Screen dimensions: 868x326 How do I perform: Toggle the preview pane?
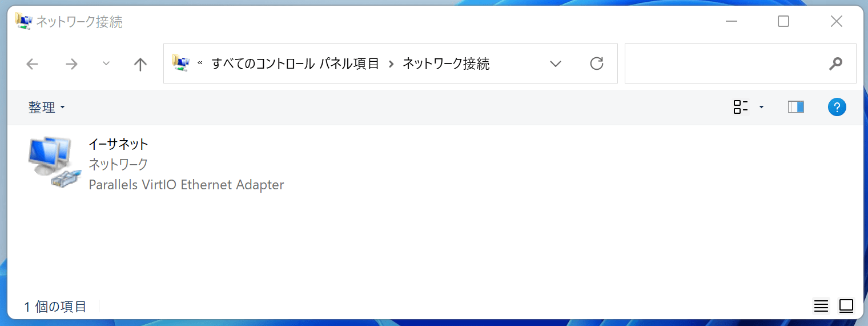[x=795, y=107]
